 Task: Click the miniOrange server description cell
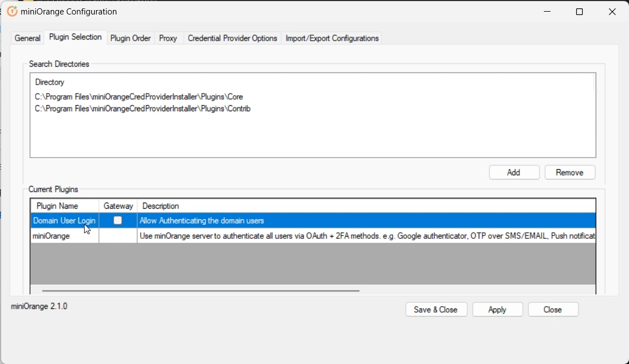click(x=367, y=236)
